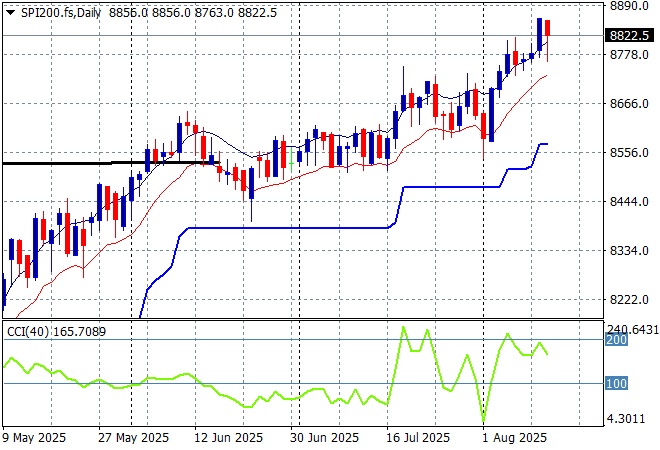Click the 9 May 2025 date label

coord(36,438)
